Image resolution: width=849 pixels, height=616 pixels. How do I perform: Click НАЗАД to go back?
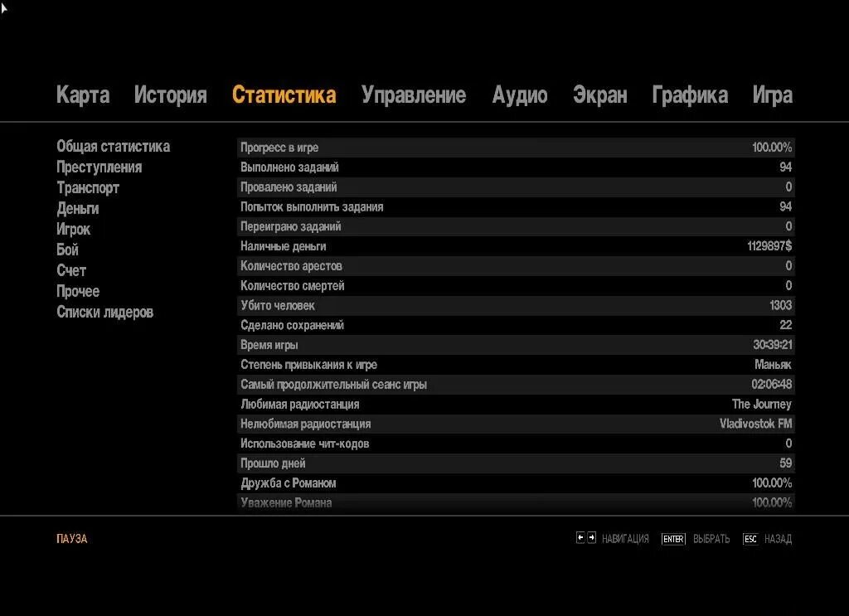[778, 539]
